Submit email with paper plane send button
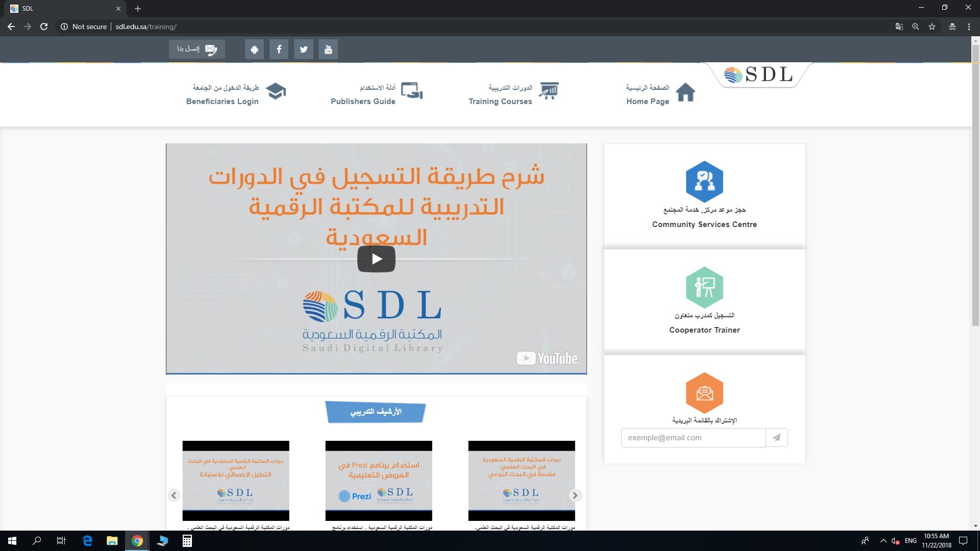This screenshot has width=980, height=551. (776, 438)
